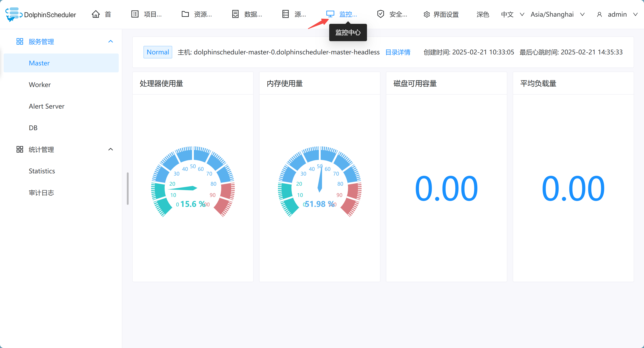Image resolution: width=644 pixels, height=348 pixels.
Task: Toggle the dark theme button
Action: click(483, 14)
